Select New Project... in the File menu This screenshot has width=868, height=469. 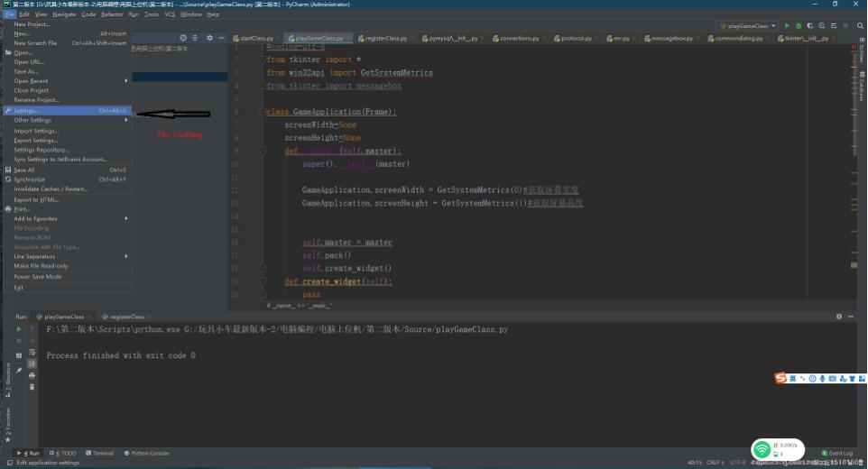[68, 23]
